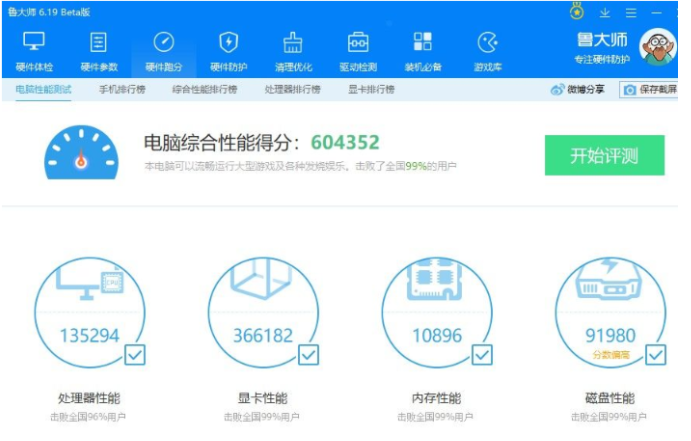Share results via 微博分享
Viewport: 691px width, 441px height.
577,89
